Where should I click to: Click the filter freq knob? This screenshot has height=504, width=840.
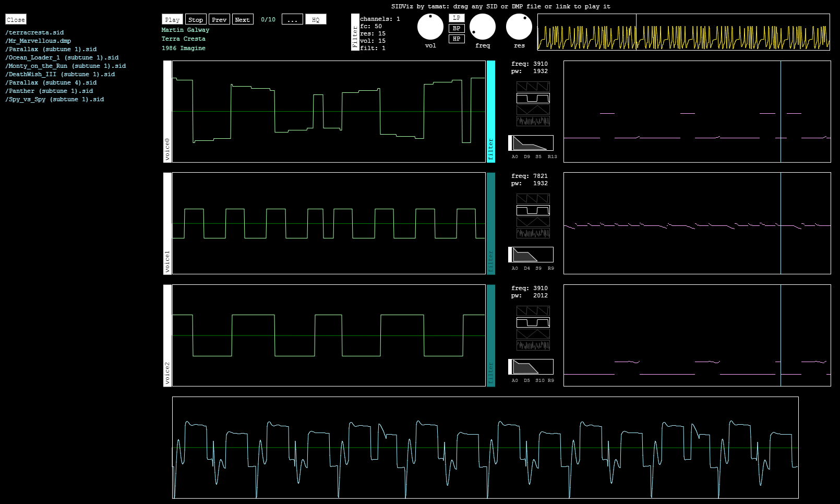[483, 27]
